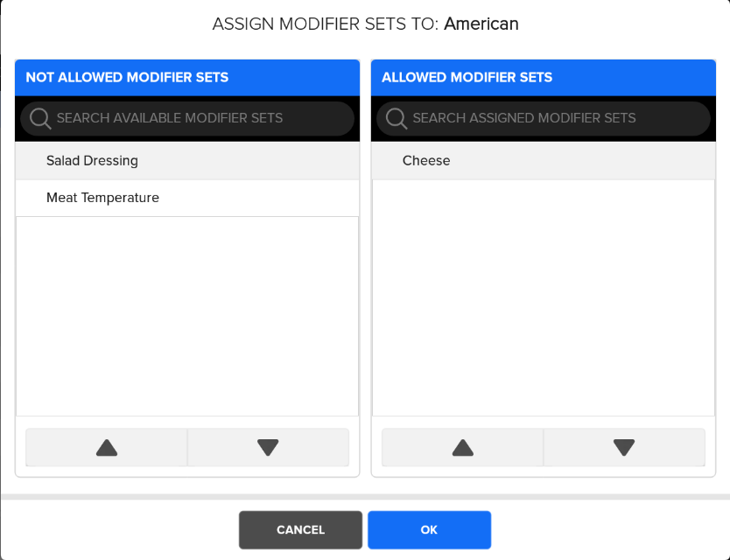
Task: Confirm the dialog with OK
Action: (429, 529)
